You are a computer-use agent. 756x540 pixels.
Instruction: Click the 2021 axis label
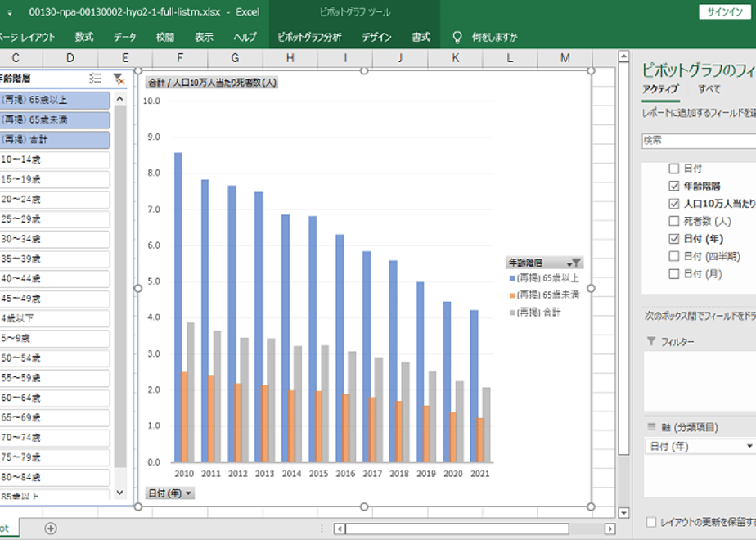479,474
